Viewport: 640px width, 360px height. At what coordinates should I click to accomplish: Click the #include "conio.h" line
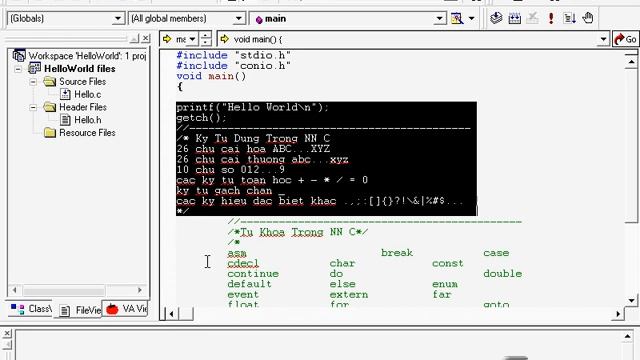pyautogui.click(x=233, y=65)
